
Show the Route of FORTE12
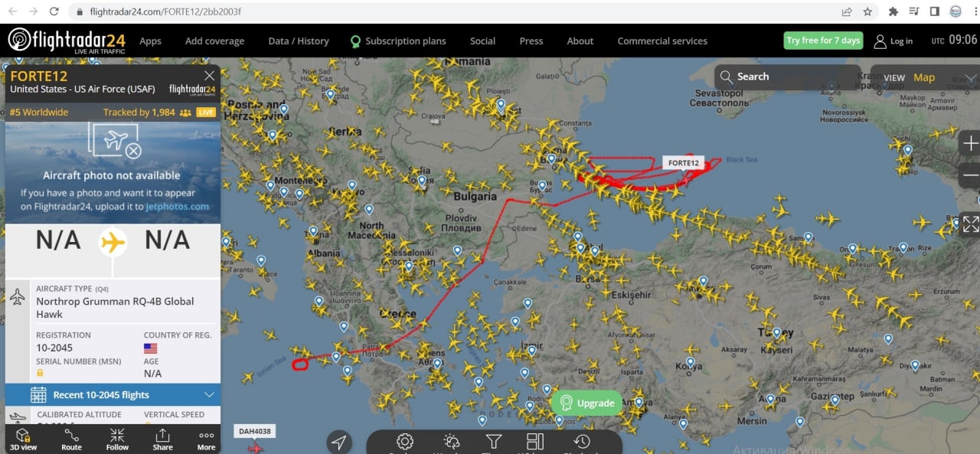(x=71, y=439)
